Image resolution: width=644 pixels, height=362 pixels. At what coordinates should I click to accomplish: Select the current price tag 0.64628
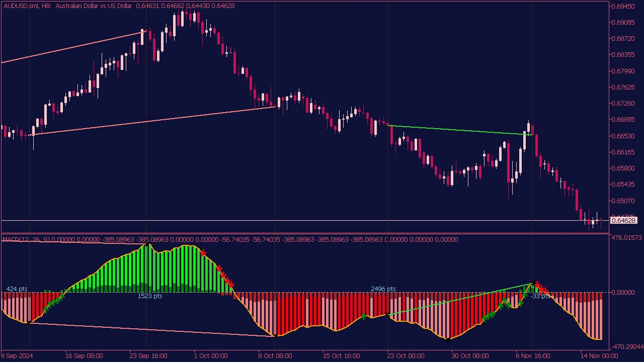point(623,220)
